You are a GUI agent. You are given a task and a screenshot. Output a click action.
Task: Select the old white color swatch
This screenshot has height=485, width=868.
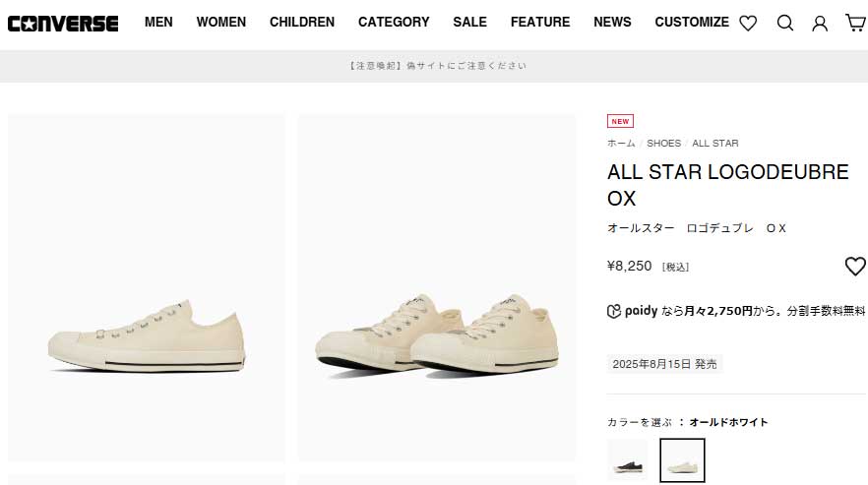(x=682, y=459)
